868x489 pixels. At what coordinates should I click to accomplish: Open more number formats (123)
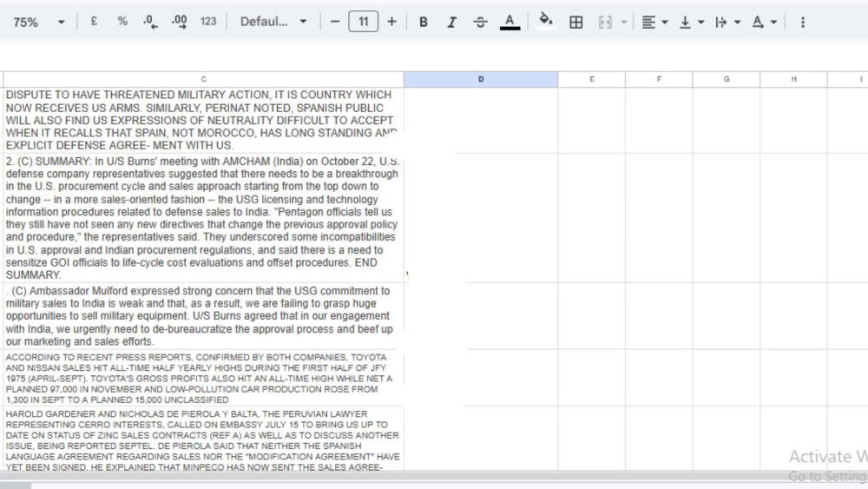[x=208, y=22]
